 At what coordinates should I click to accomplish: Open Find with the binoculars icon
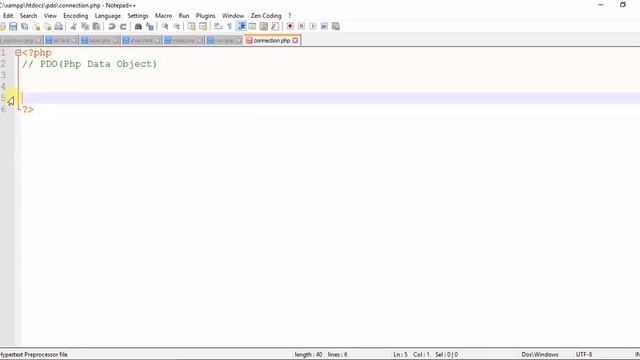(138, 27)
